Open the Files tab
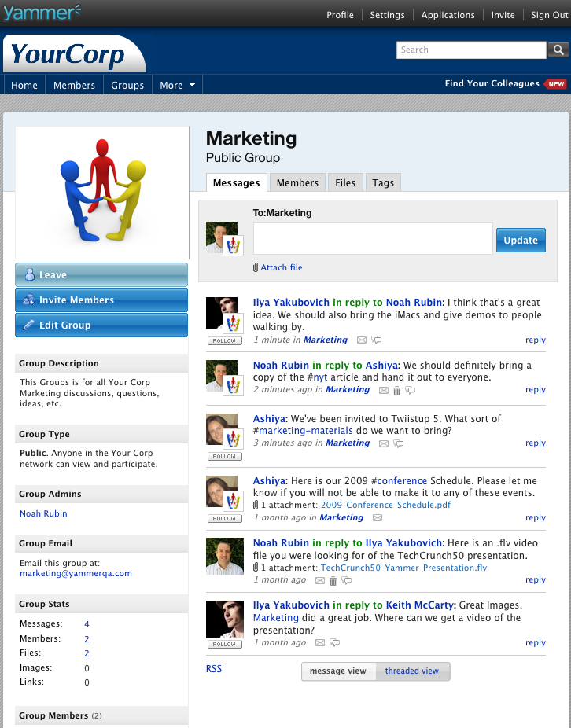 click(345, 183)
